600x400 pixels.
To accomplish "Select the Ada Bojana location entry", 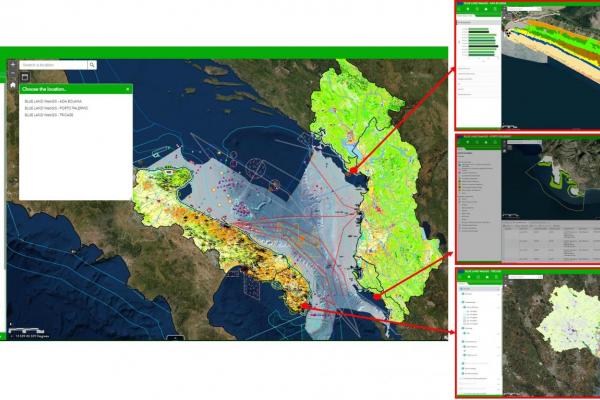I will point(53,101).
